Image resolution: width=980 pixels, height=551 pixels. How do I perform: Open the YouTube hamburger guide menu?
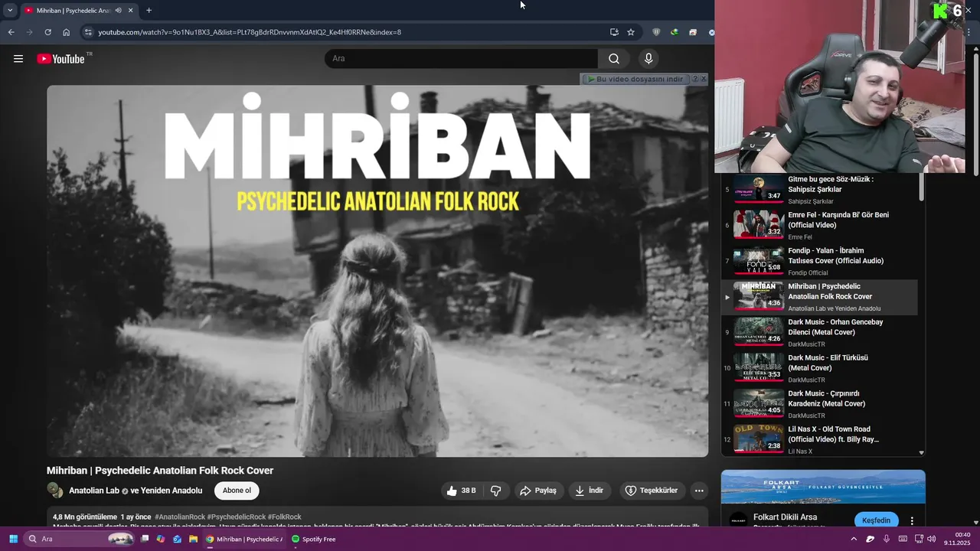18,59
